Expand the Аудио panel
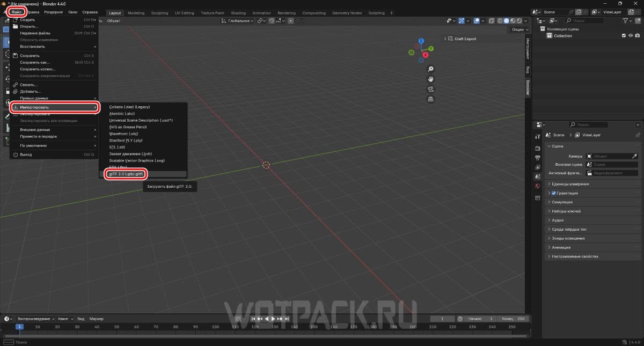This screenshot has height=346, width=644. [x=593, y=220]
